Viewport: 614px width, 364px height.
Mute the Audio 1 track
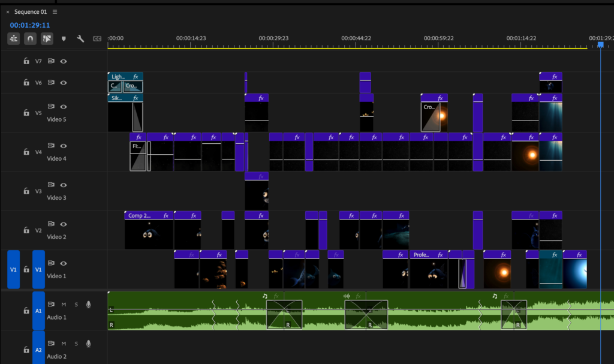point(64,305)
